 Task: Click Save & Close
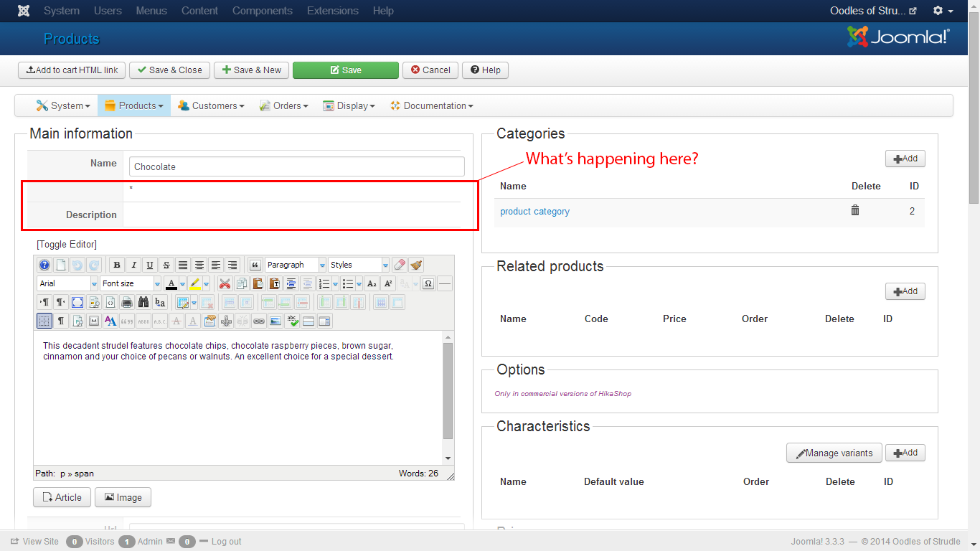[169, 70]
